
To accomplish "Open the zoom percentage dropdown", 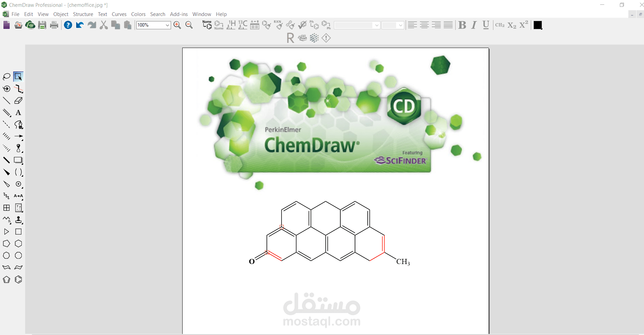I will 167,25.
